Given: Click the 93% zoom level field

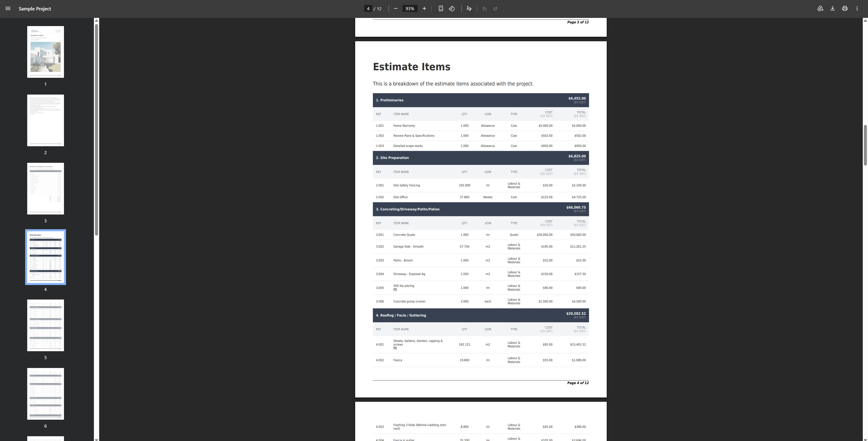Looking at the screenshot, I should coord(410,8).
